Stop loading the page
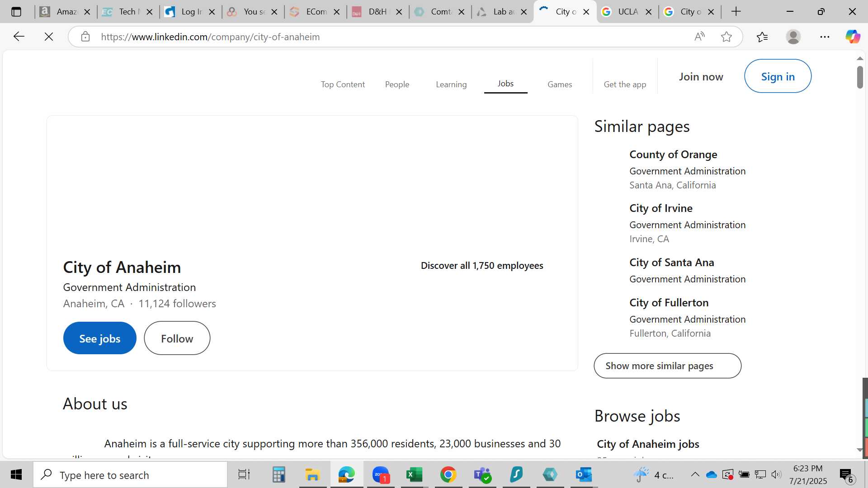 tap(49, 37)
